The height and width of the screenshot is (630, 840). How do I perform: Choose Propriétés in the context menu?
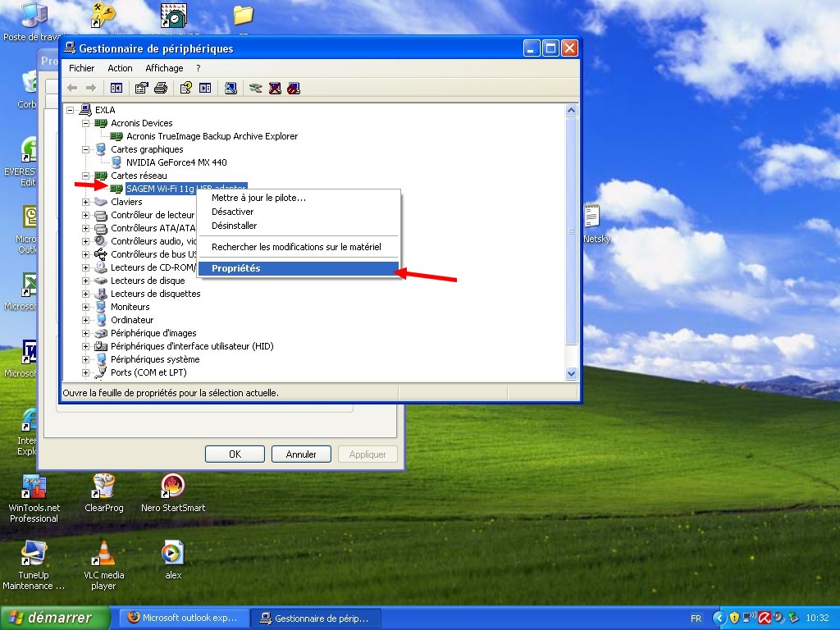(298, 268)
